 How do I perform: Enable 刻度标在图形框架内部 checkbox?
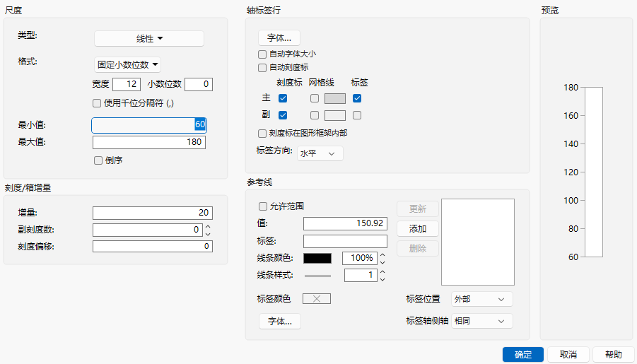(x=262, y=134)
